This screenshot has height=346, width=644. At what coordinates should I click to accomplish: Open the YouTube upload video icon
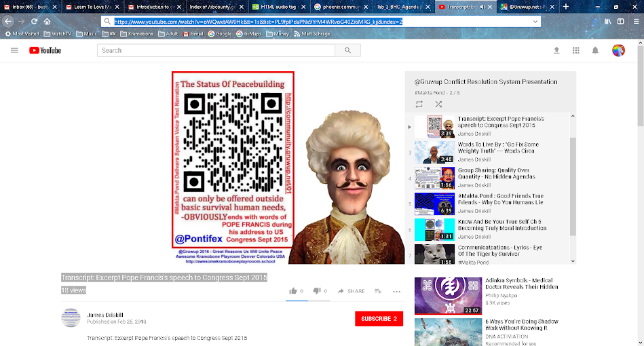556,50
